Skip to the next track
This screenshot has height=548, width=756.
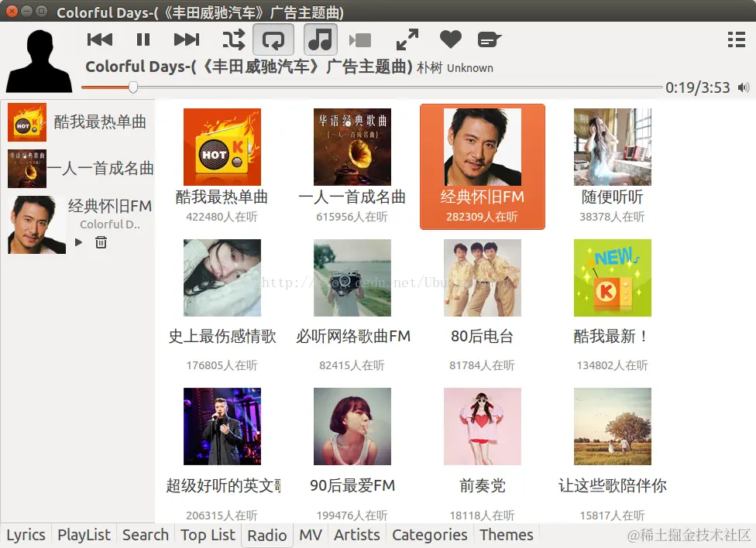point(187,39)
